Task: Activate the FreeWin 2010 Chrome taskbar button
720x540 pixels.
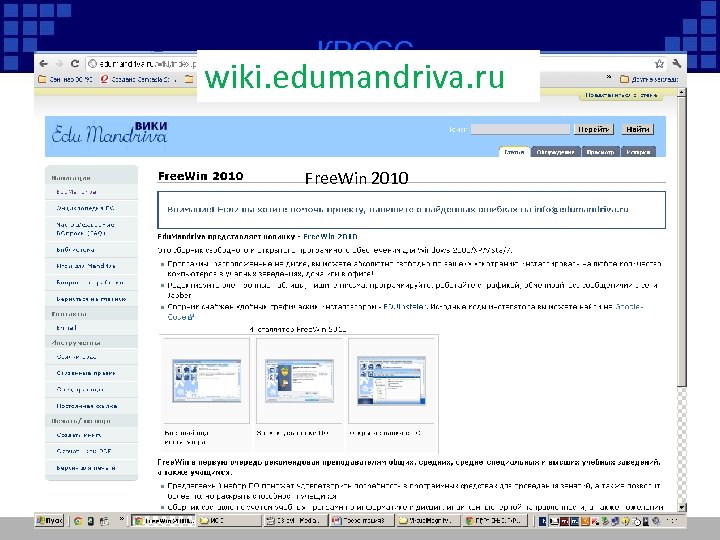Action: [164, 521]
